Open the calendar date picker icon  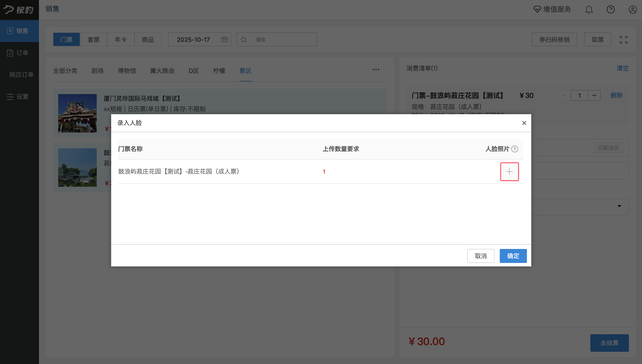[x=224, y=40]
